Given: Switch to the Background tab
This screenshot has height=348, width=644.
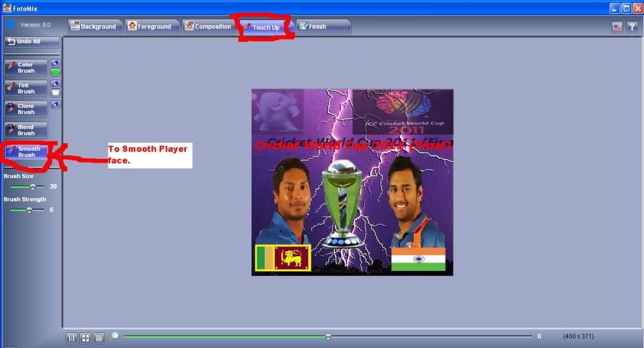Looking at the screenshot, I should 95,26.
